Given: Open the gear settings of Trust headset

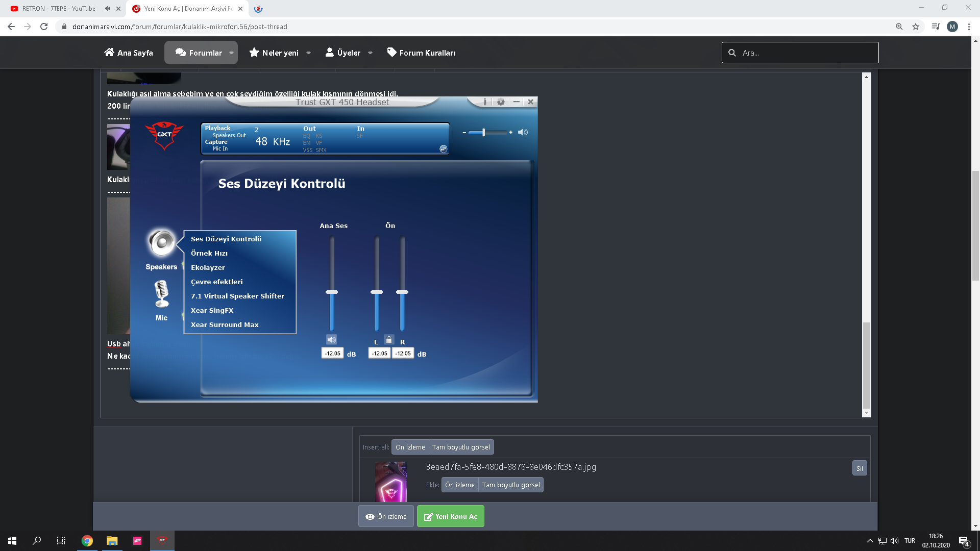Looking at the screenshot, I should pos(501,102).
